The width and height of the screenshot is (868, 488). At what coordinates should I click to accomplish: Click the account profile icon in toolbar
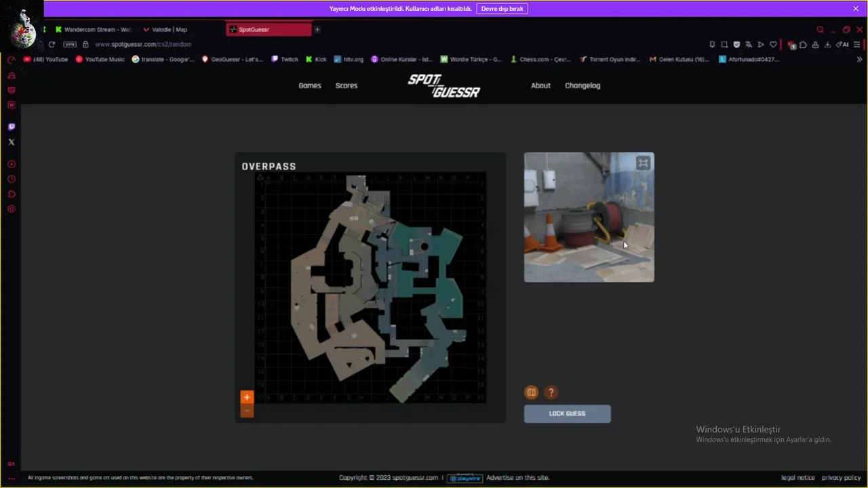point(815,45)
